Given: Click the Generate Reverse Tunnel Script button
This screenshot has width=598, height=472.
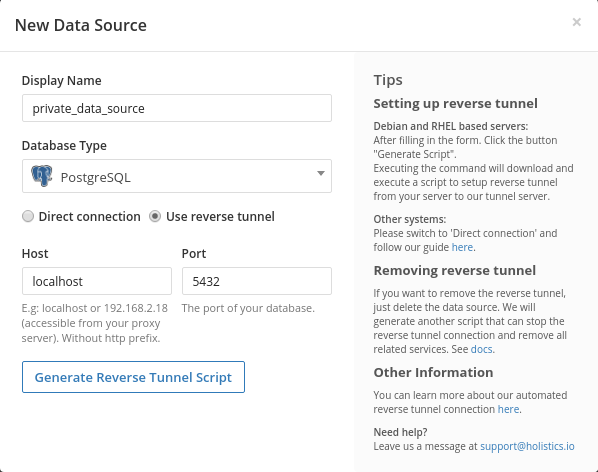Looking at the screenshot, I should pyautogui.click(x=133, y=377).
